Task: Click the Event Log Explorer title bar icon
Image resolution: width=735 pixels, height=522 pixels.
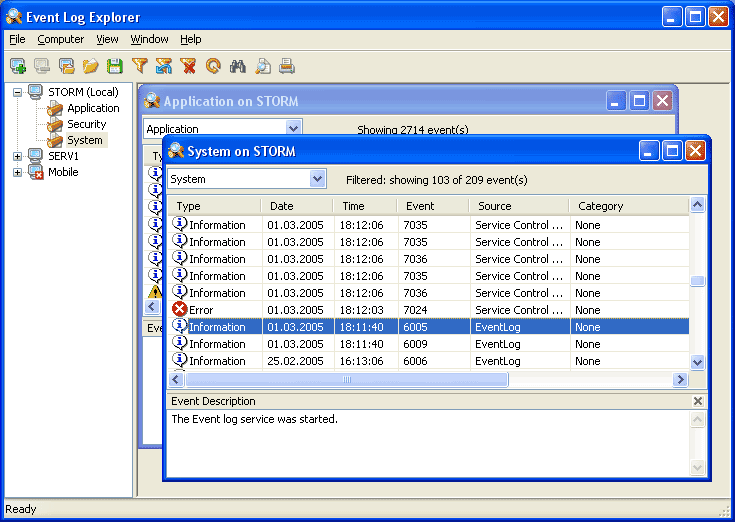Action: [14, 17]
